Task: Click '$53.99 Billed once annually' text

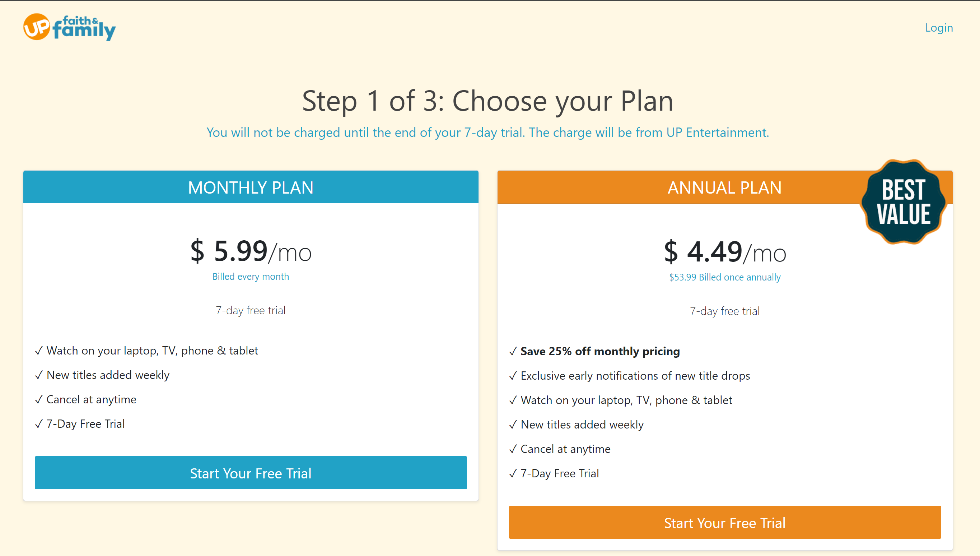Action: tap(725, 277)
